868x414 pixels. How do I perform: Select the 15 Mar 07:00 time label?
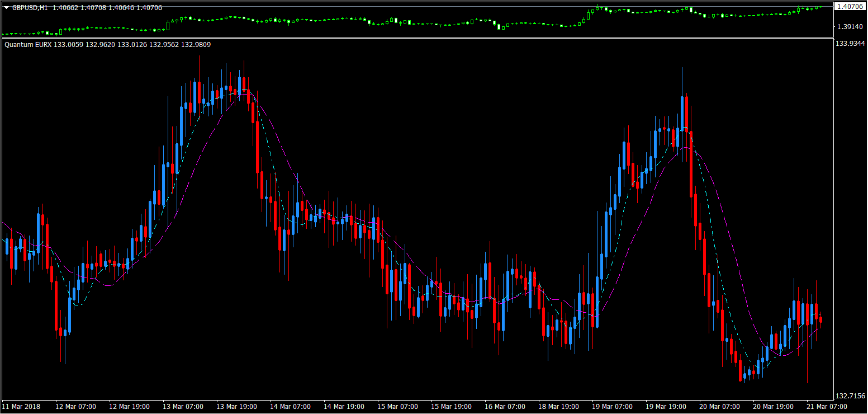(x=397, y=407)
